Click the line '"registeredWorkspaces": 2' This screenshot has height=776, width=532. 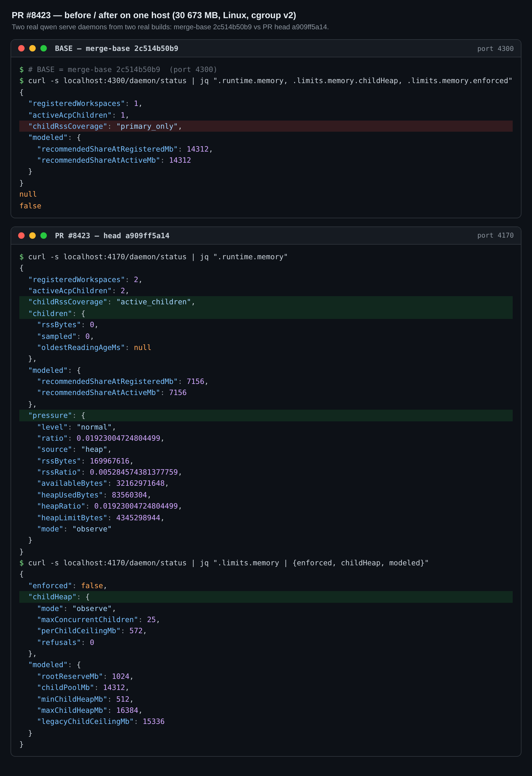[85, 279]
